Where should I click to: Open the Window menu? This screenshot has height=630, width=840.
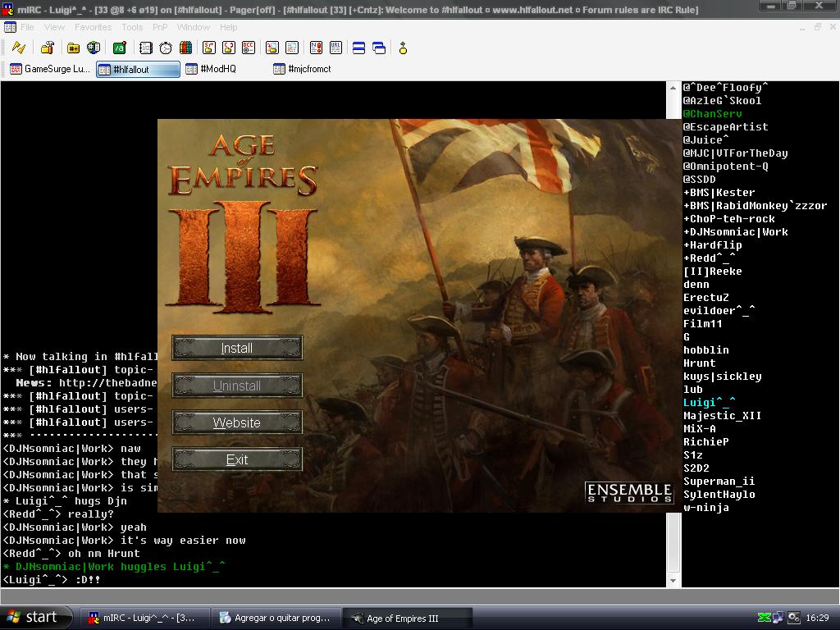tap(193, 27)
